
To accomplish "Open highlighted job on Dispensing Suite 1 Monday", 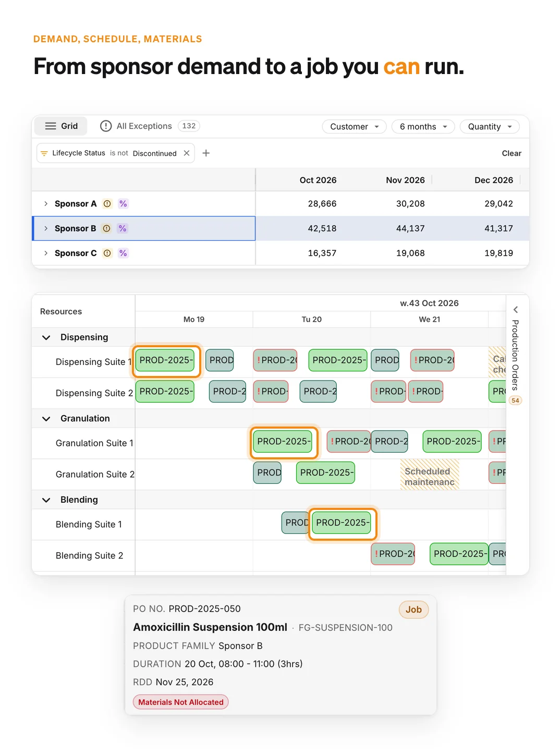I will (x=165, y=360).
